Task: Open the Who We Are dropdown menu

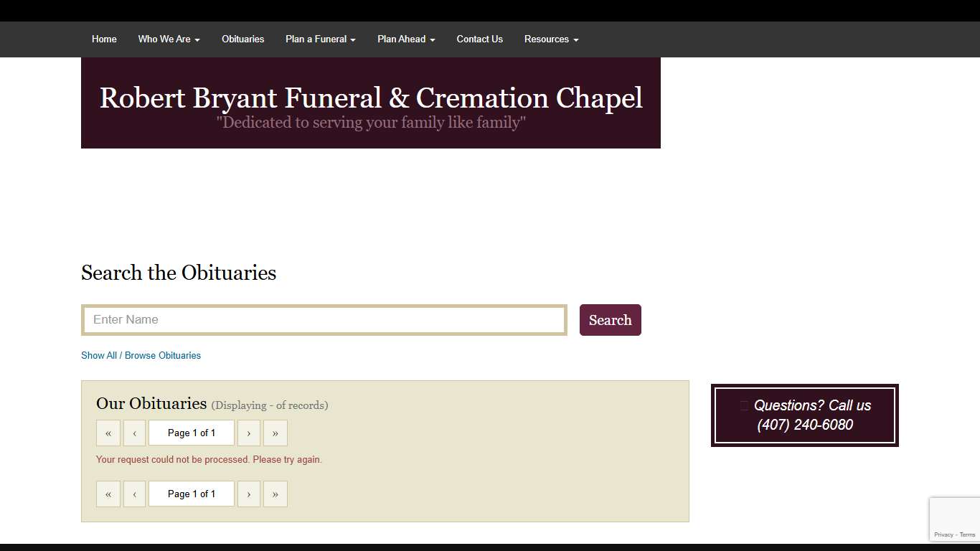Action: [169, 39]
